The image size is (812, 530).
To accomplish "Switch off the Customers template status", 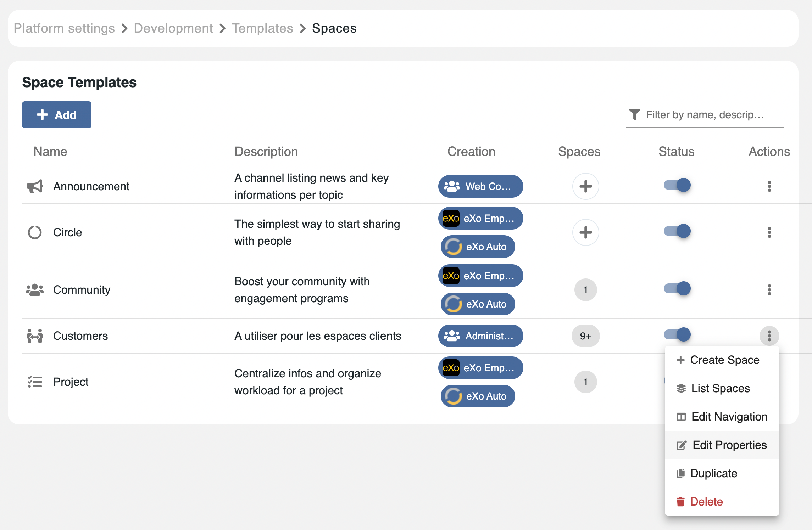I will click(677, 335).
